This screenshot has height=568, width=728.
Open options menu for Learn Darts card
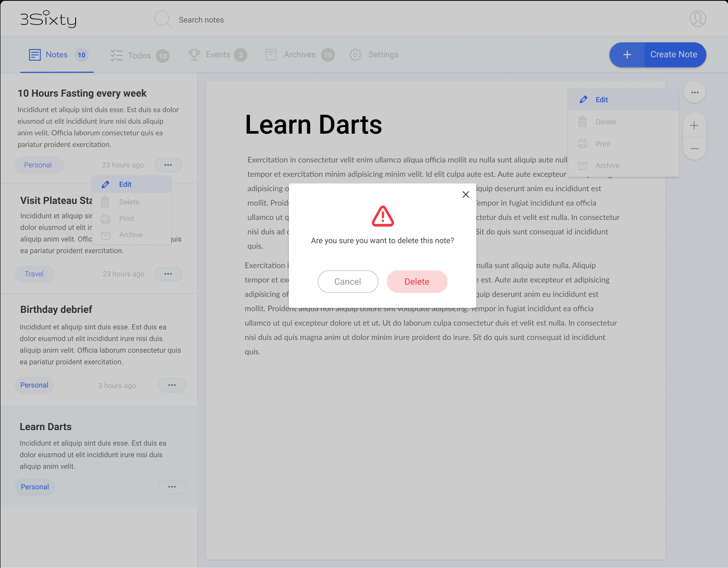pyautogui.click(x=172, y=487)
